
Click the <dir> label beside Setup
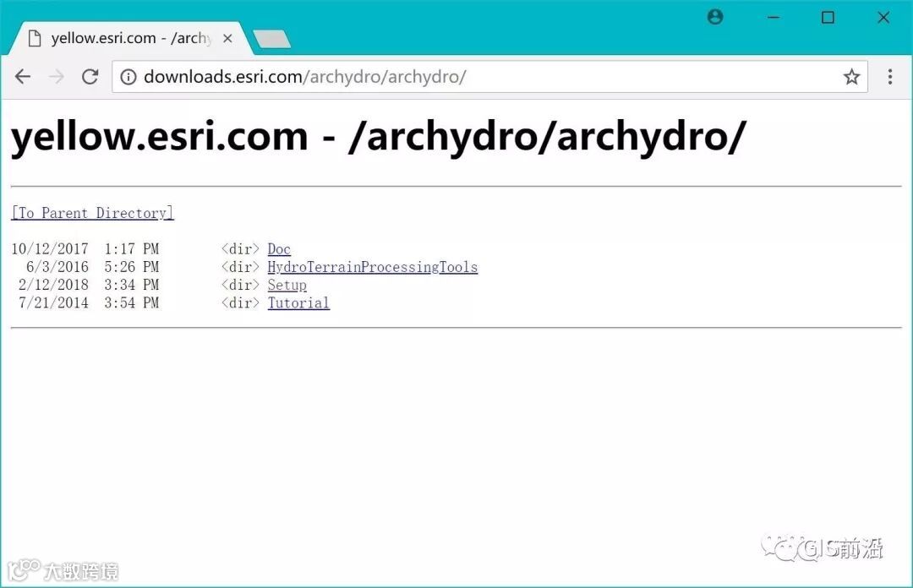240,285
